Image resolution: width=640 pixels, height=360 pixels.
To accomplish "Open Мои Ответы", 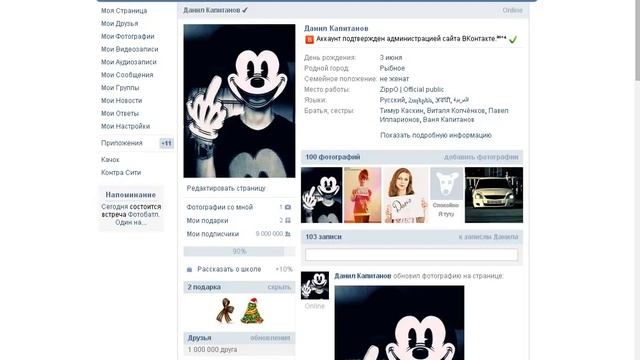I will 120,113.
